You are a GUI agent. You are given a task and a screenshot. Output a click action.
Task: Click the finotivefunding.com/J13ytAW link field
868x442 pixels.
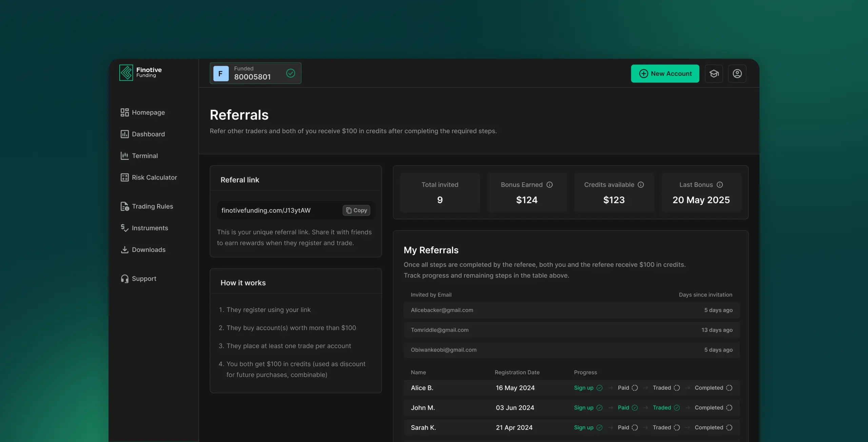coord(296,210)
